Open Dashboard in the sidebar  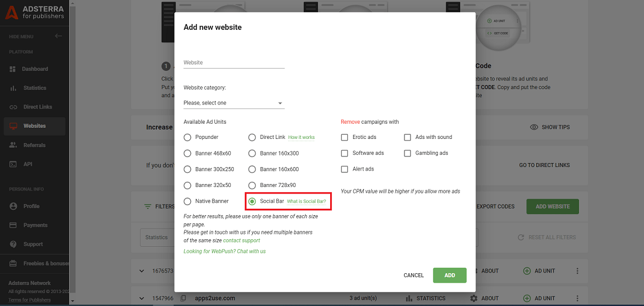(x=35, y=69)
